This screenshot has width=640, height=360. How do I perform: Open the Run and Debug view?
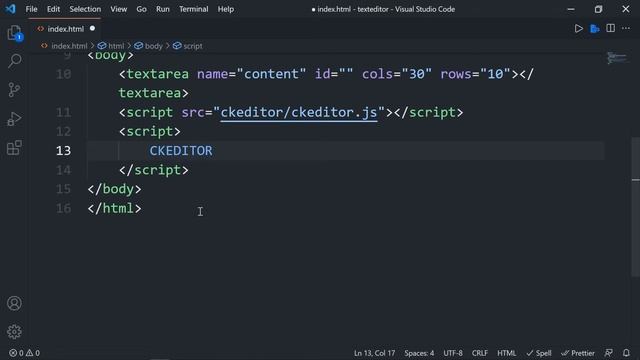[14, 119]
